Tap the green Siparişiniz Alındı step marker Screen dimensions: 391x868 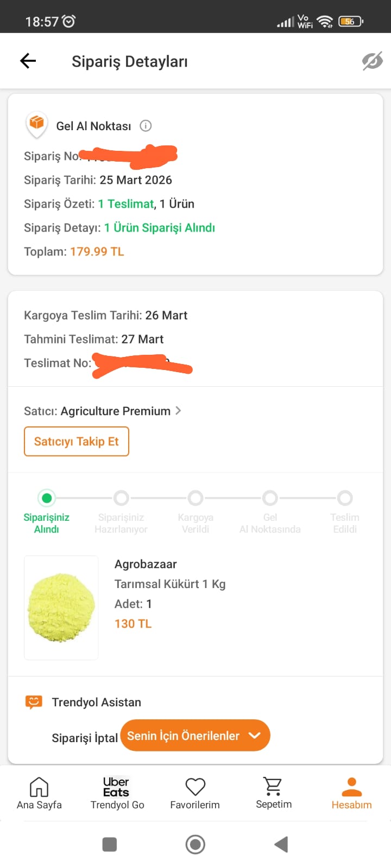pyautogui.click(x=47, y=498)
